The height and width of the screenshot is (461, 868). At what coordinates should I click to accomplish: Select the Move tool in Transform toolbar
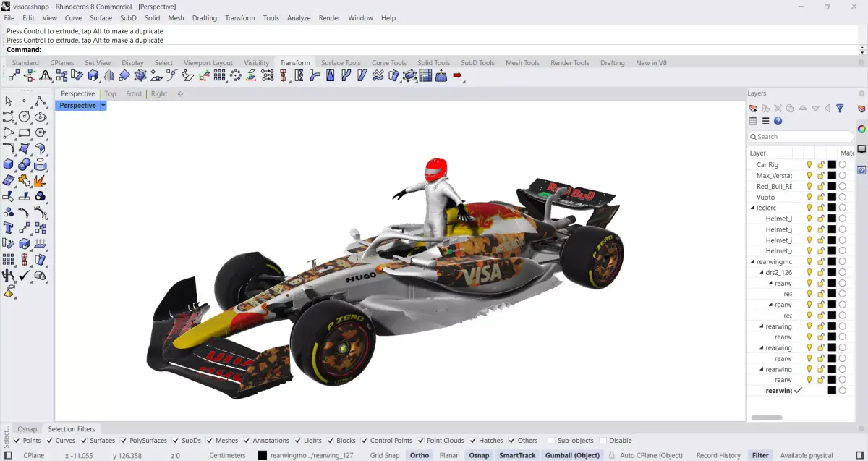14,75
